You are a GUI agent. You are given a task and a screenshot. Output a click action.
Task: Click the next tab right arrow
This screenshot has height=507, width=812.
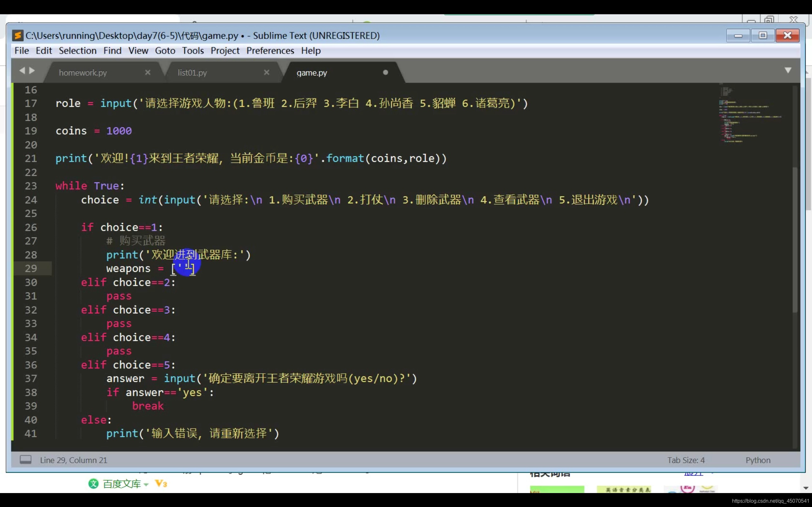[32, 70]
